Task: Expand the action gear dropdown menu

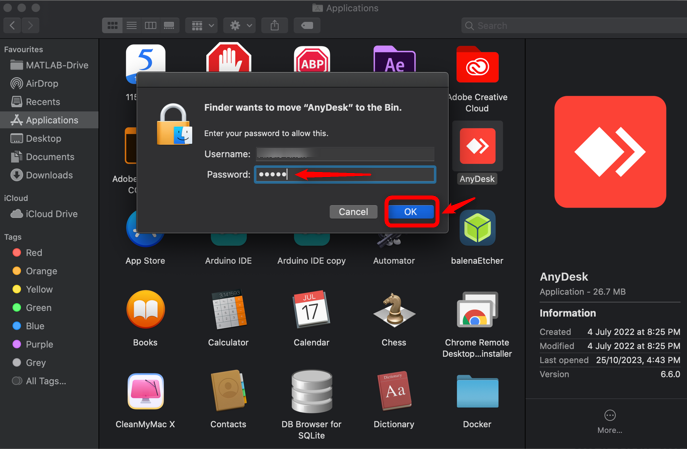Action: pyautogui.click(x=240, y=25)
